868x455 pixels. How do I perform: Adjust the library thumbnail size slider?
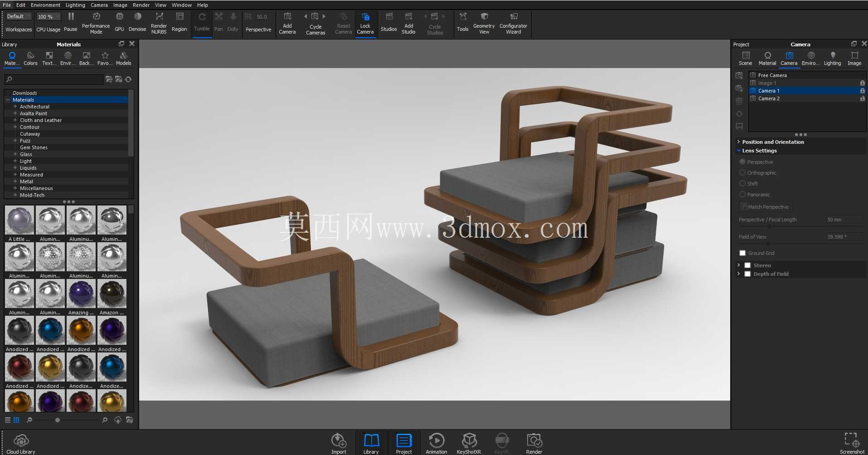pyautogui.click(x=58, y=420)
